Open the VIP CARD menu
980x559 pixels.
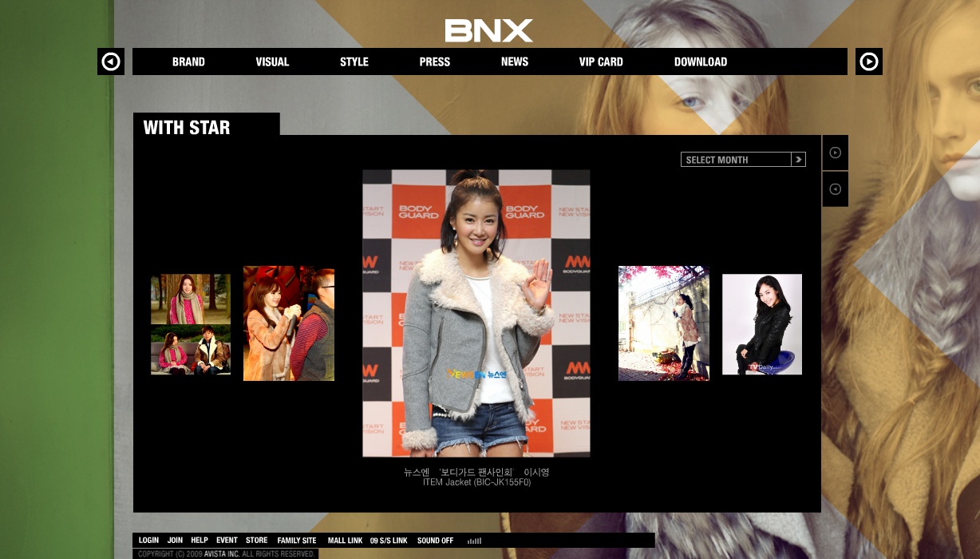[x=601, y=61]
